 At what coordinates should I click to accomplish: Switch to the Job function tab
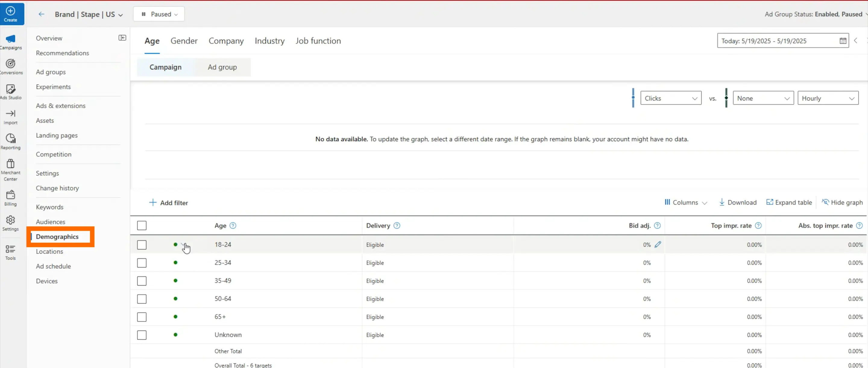coord(318,41)
